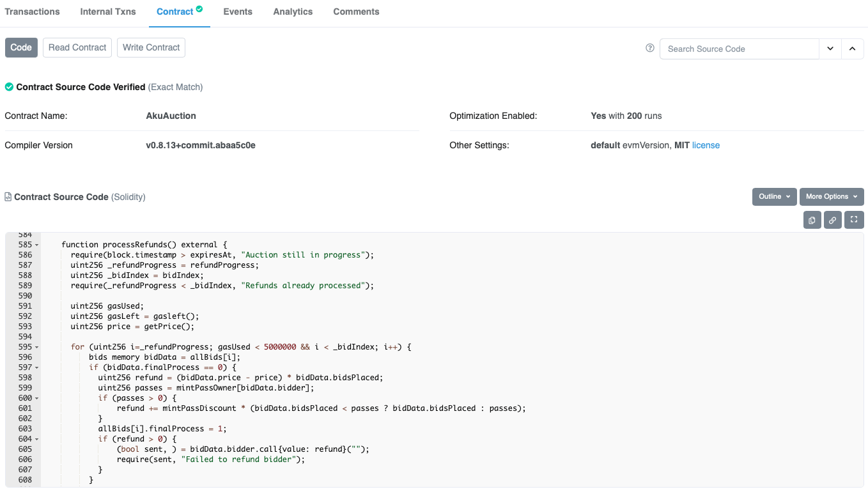Open the Events tab
Viewport: 868px width, 494px height.
tap(238, 12)
